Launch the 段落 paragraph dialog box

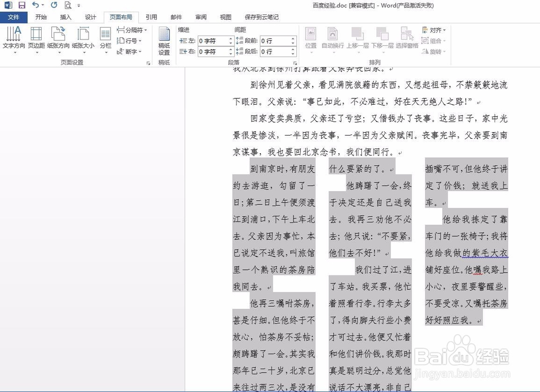pyautogui.click(x=295, y=63)
